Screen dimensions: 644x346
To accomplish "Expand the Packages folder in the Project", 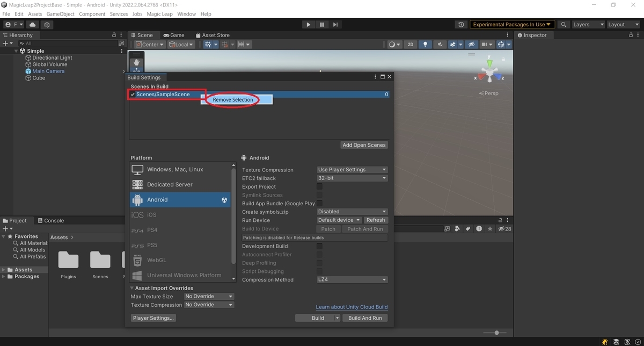I will tap(4, 277).
